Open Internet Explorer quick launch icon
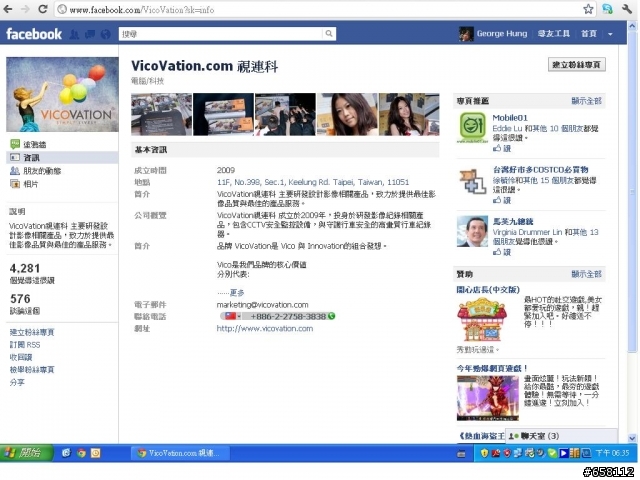 (66, 453)
